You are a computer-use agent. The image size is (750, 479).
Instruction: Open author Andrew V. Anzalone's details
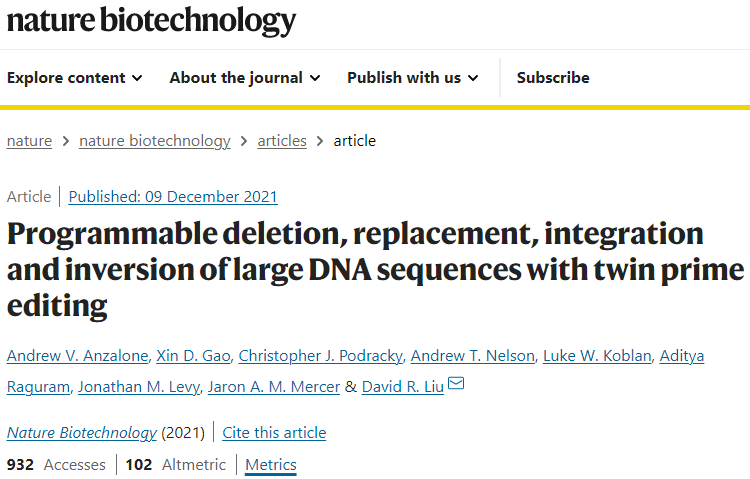click(77, 356)
